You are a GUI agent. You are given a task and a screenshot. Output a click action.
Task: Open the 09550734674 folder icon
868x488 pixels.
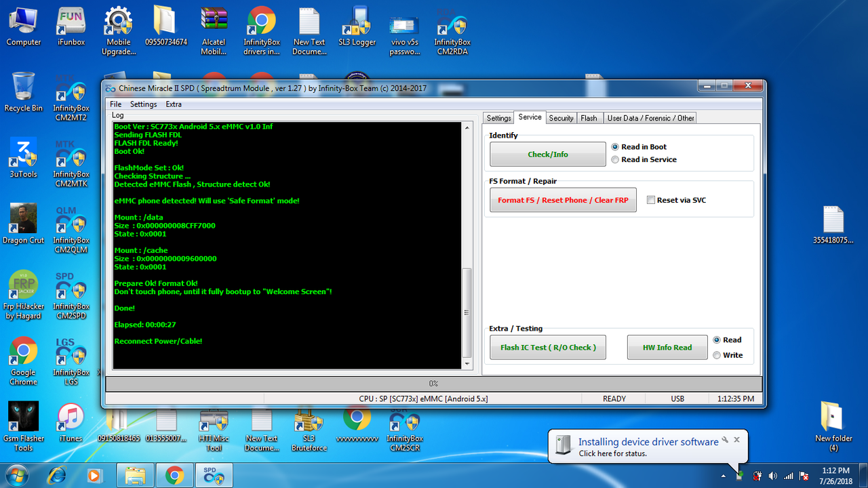coord(165,27)
